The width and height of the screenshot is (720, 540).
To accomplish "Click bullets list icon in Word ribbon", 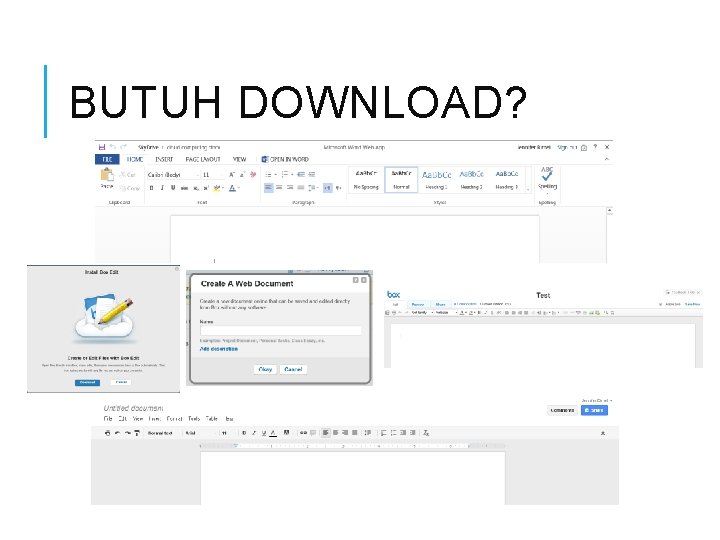I will click(270, 174).
